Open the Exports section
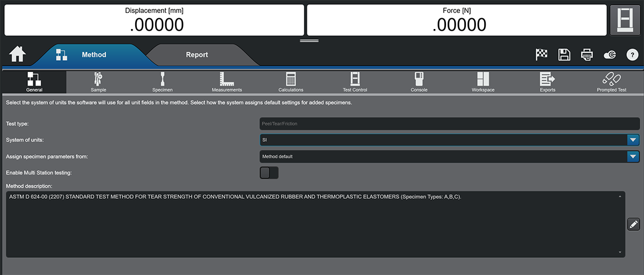The height and width of the screenshot is (275, 644). pyautogui.click(x=547, y=82)
